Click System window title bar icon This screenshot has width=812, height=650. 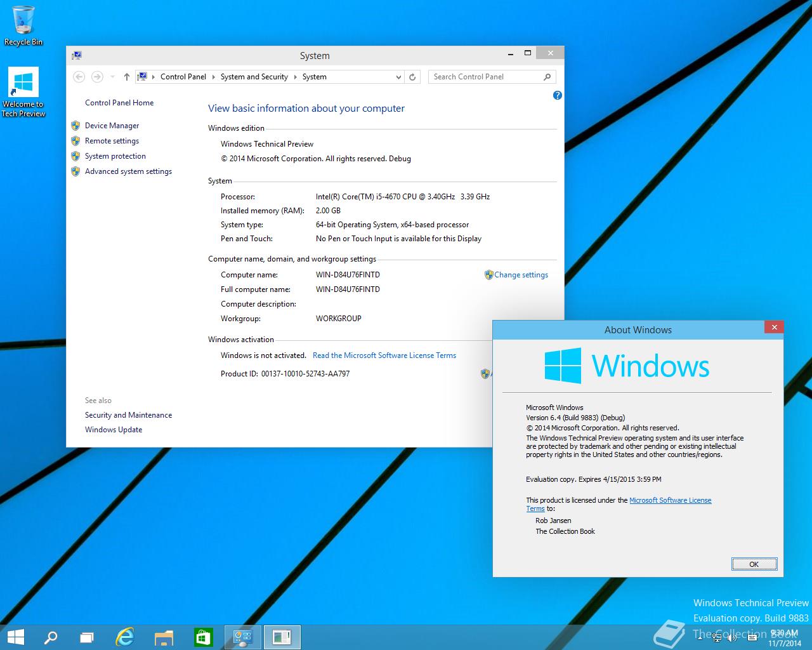(77, 55)
